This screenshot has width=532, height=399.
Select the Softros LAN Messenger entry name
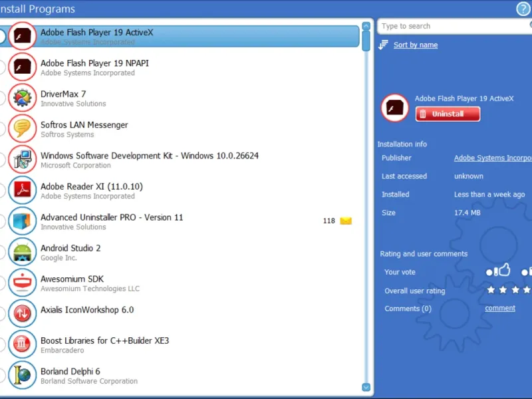point(84,125)
